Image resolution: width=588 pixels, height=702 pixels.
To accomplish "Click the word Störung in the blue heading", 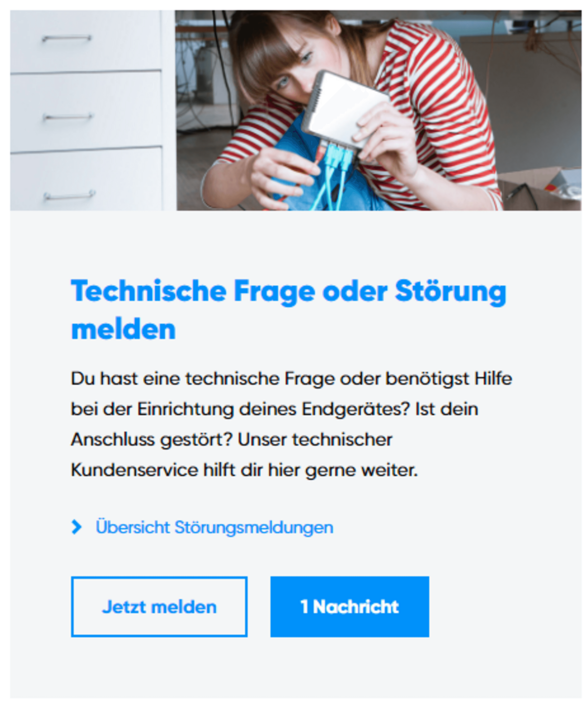I will pos(451,291).
